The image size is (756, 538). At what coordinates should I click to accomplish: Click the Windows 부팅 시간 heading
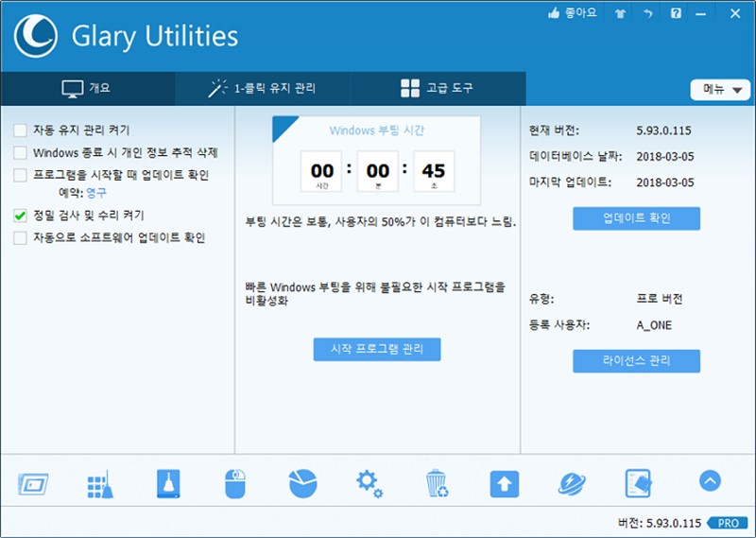pos(377,130)
